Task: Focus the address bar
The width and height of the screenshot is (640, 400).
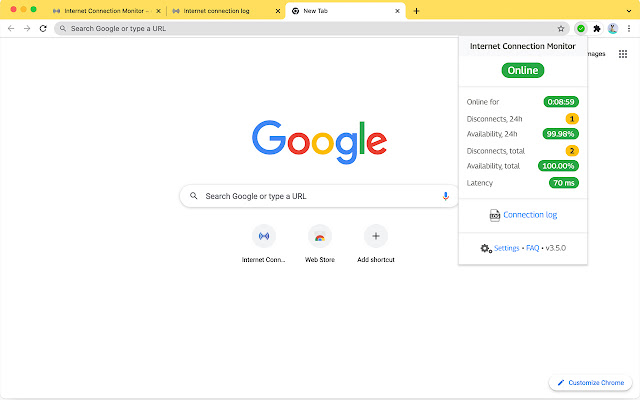Action: [x=312, y=29]
